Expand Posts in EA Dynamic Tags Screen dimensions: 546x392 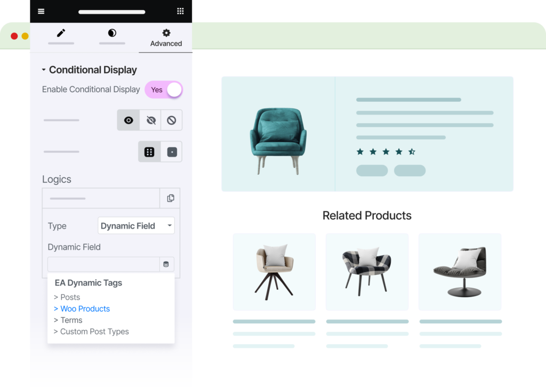pyautogui.click(x=67, y=297)
